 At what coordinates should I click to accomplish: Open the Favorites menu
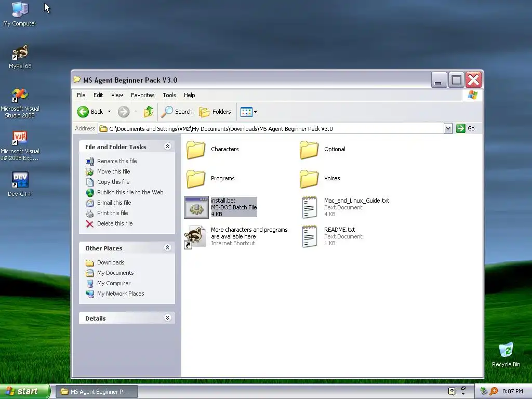pos(142,95)
